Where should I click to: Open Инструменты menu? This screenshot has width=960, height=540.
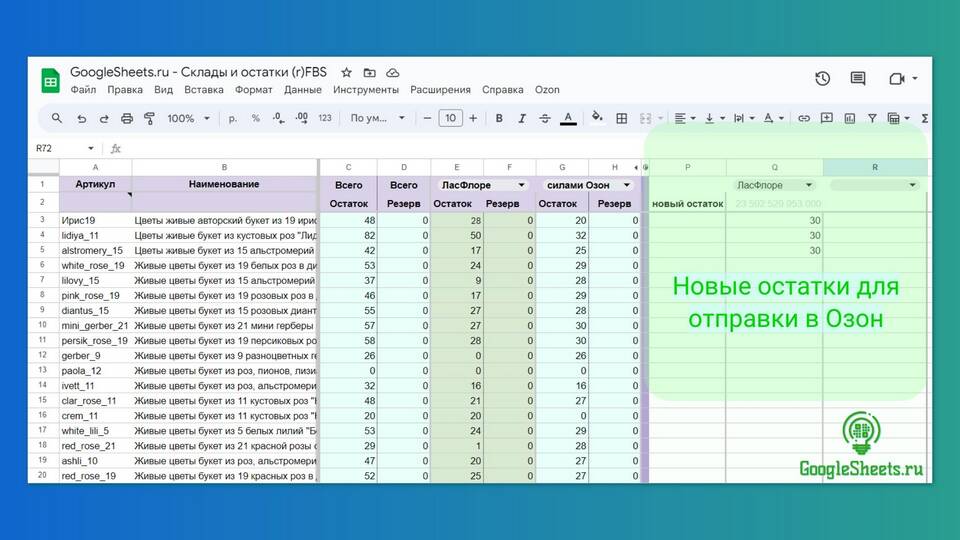pos(366,90)
